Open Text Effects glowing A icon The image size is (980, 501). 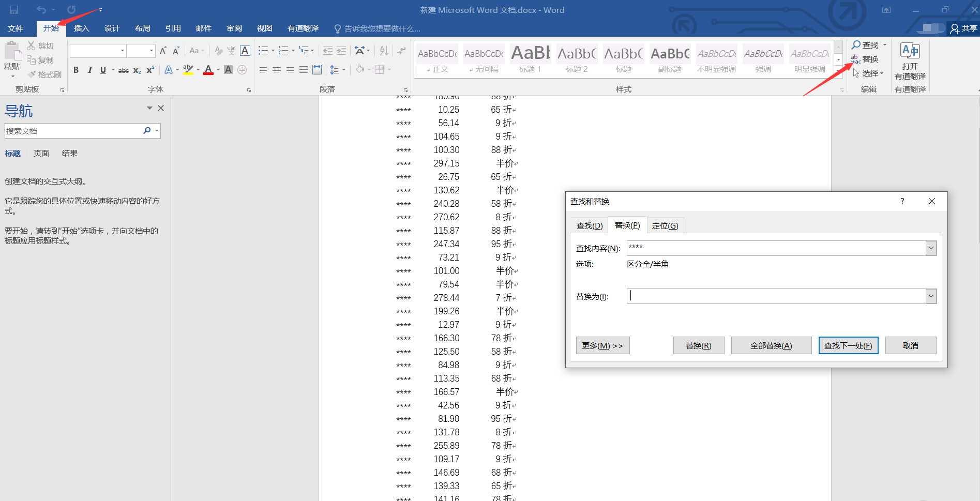click(169, 70)
